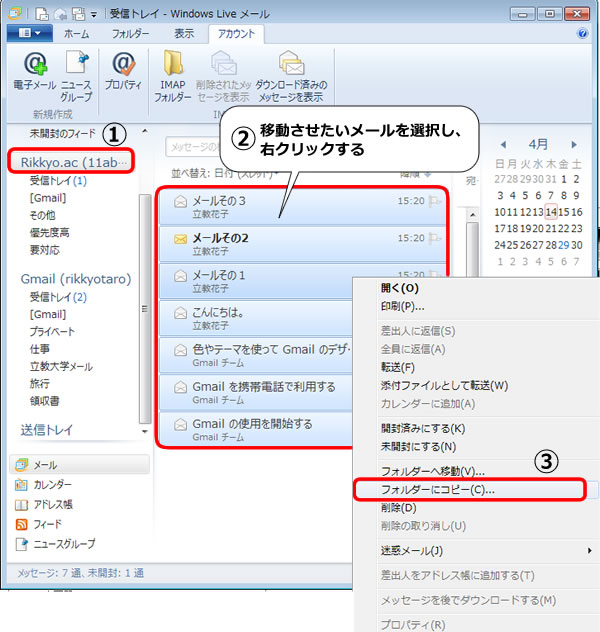The width and height of the screenshot is (600, 632).
Task: Click the help question mark icon
Action: click(x=582, y=33)
